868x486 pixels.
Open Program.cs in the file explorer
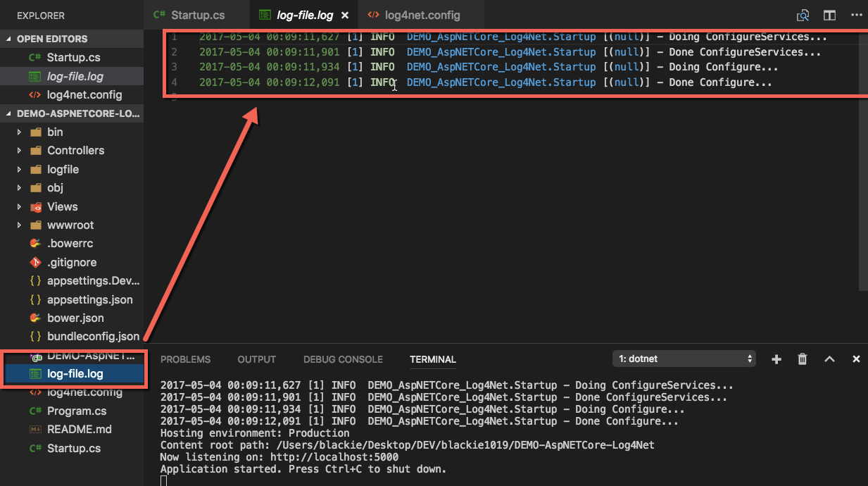point(77,411)
